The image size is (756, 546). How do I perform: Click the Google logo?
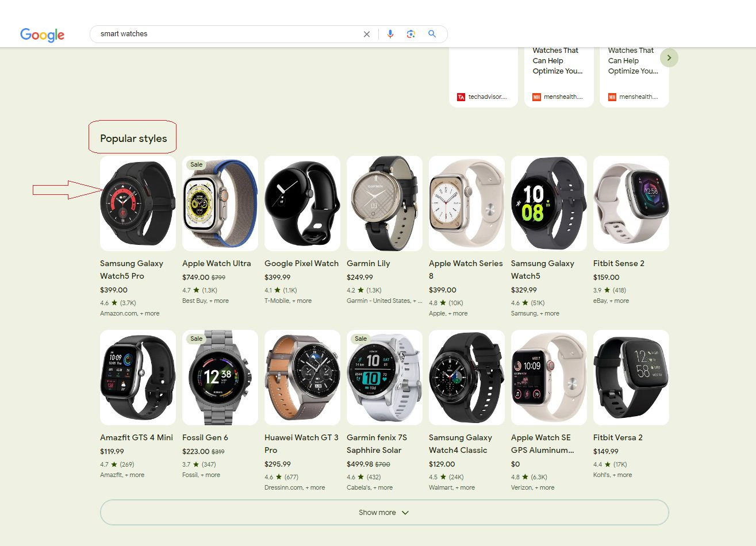coord(42,34)
